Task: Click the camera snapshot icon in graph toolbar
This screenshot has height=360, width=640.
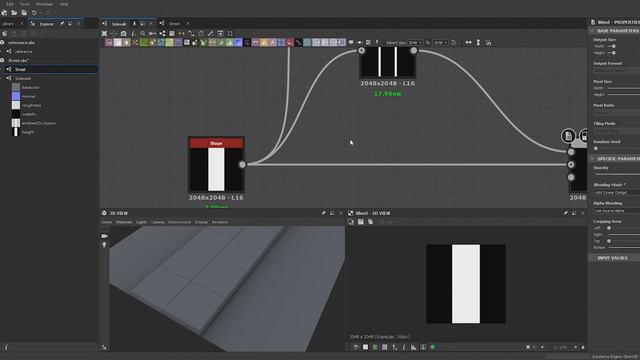Action: point(123,33)
